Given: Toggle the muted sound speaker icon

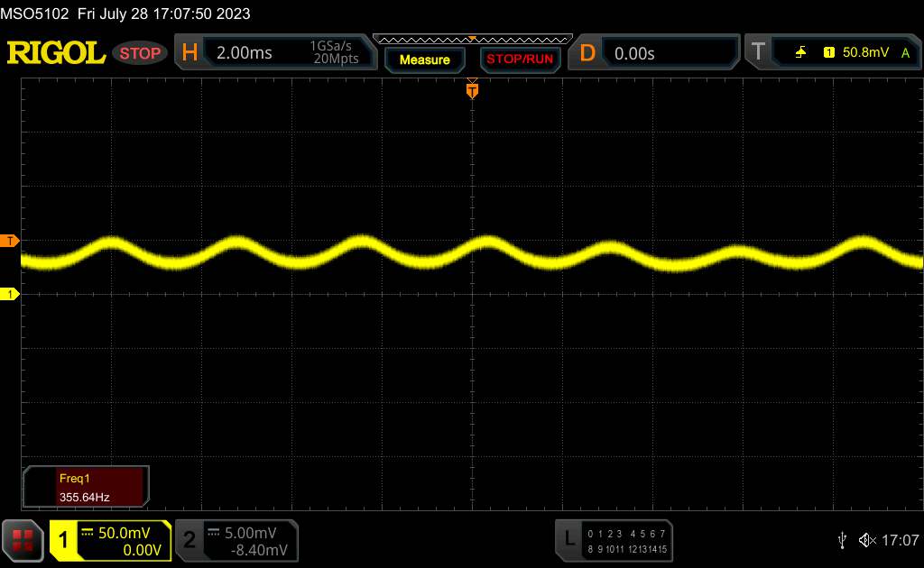Looking at the screenshot, I should click(867, 540).
